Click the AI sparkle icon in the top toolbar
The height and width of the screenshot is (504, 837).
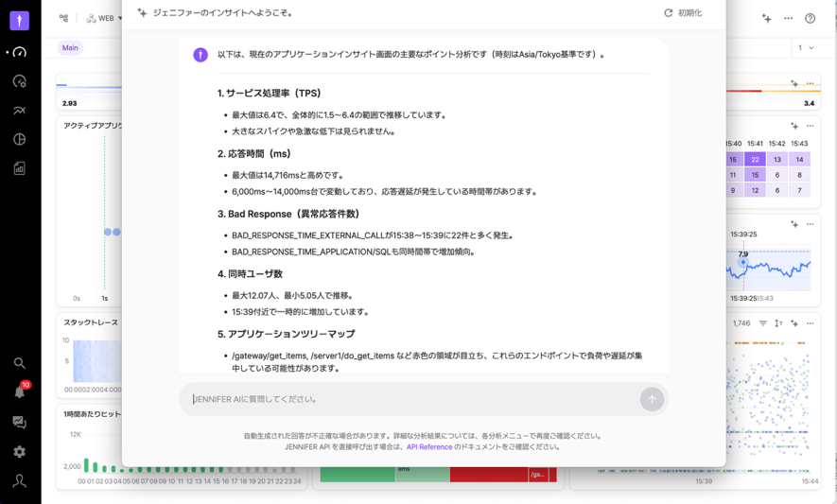click(766, 18)
